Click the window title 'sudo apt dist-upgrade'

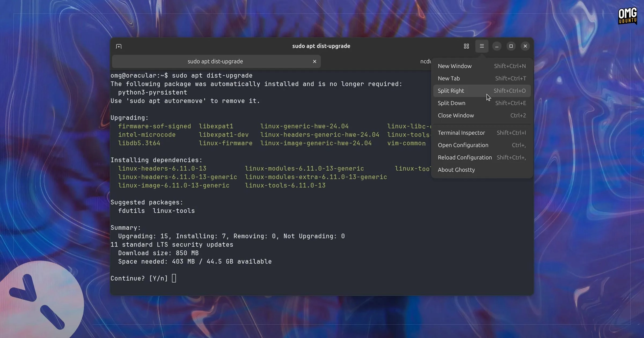click(321, 46)
